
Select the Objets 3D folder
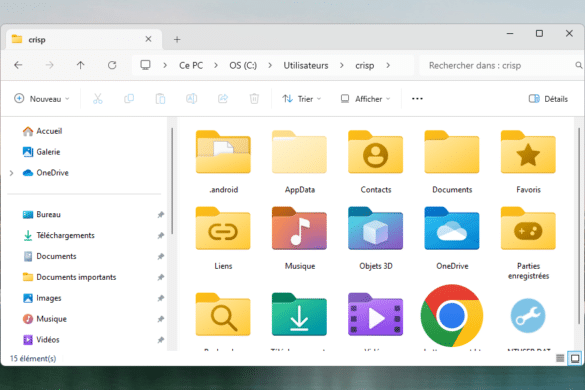(x=375, y=238)
